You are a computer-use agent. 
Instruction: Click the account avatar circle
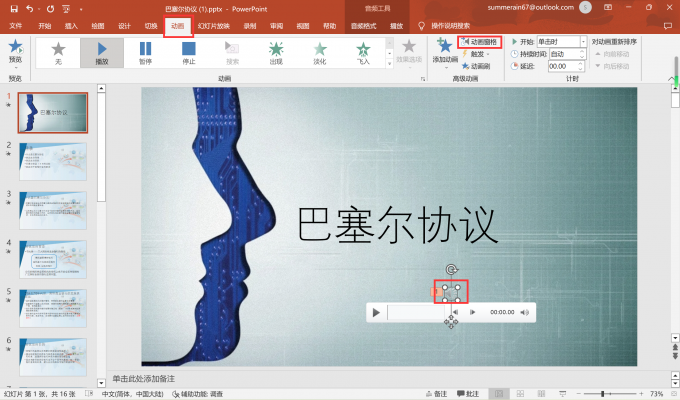pyautogui.click(x=585, y=7)
